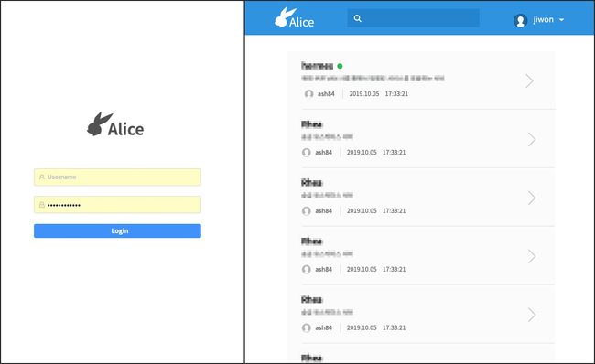Click the Alice rabbit logo on login page
Screen dimensions: 595x364
coord(115,124)
